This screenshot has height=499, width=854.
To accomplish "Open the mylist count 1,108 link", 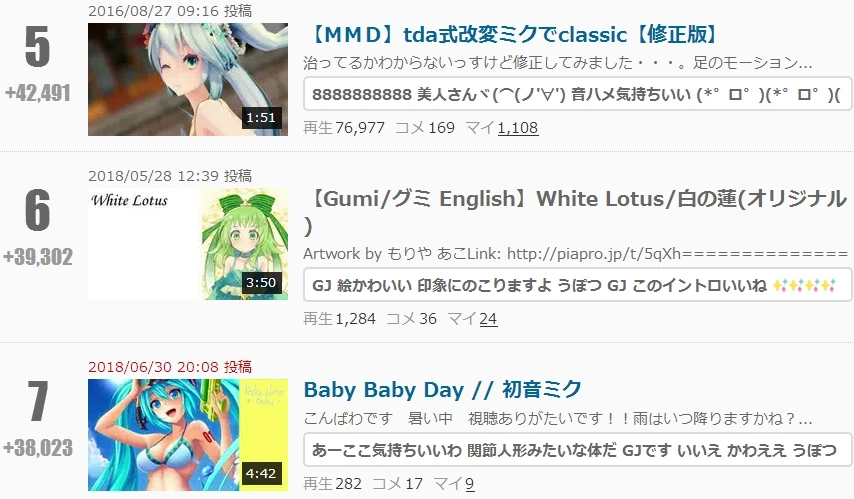I will click(x=518, y=128).
